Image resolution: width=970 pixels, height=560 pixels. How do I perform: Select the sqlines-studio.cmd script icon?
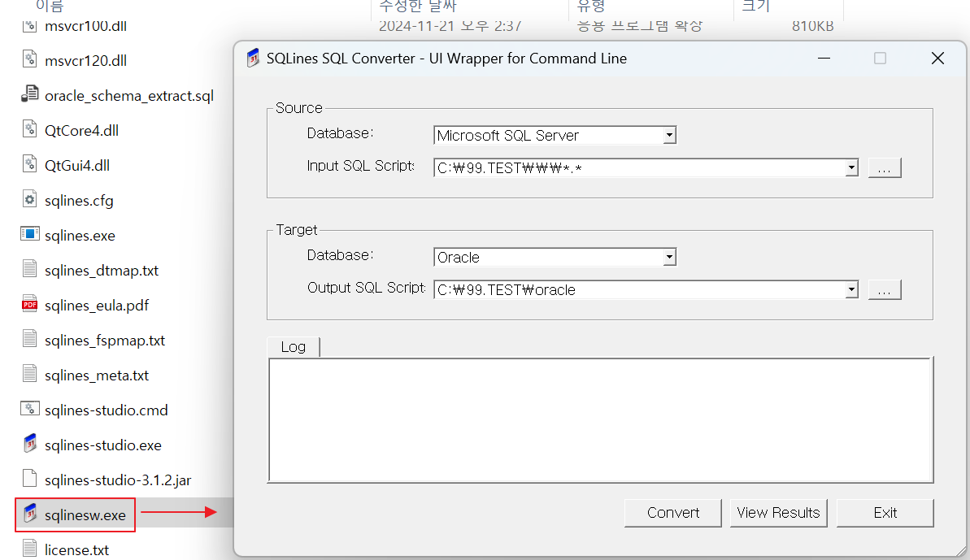point(30,409)
